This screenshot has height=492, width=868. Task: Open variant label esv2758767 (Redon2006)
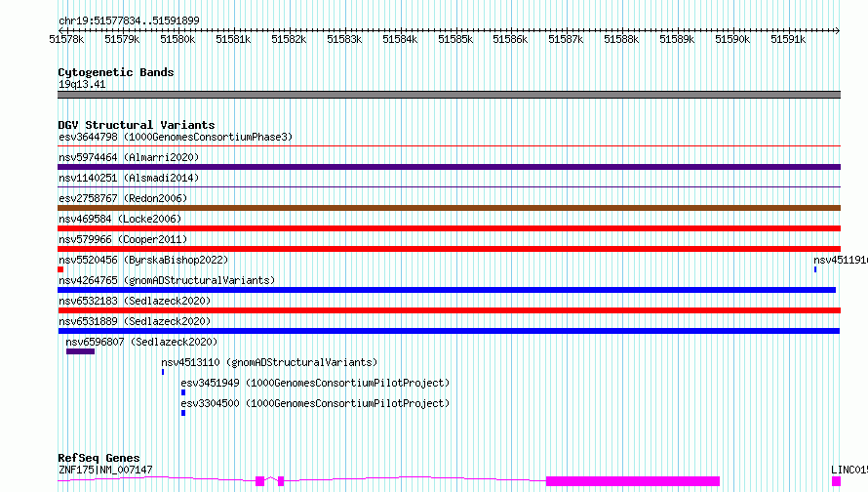click(123, 198)
